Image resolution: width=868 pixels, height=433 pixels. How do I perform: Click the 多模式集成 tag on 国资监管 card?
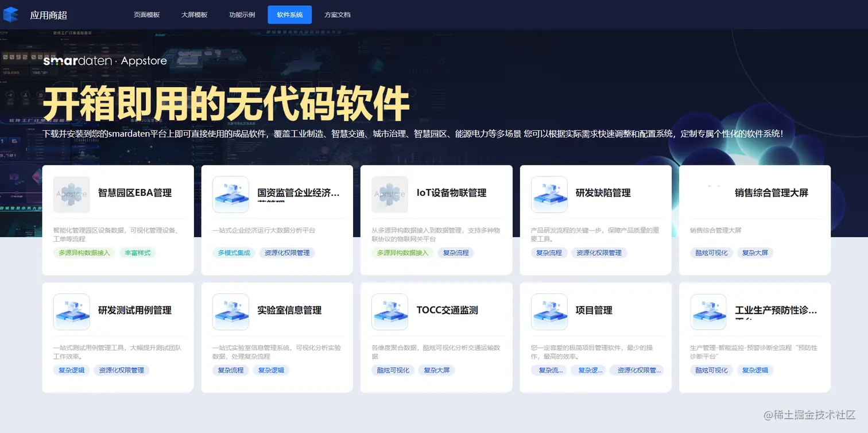click(x=234, y=252)
